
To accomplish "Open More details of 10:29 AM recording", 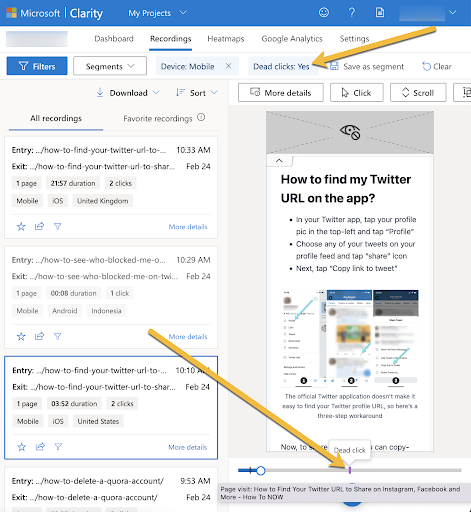I will click(188, 337).
